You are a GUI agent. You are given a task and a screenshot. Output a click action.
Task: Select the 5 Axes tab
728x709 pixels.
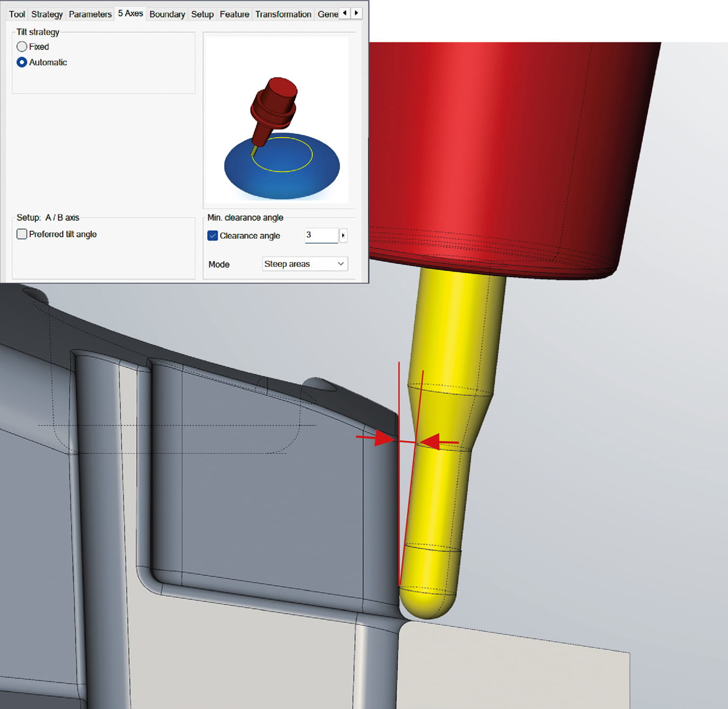(x=130, y=14)
